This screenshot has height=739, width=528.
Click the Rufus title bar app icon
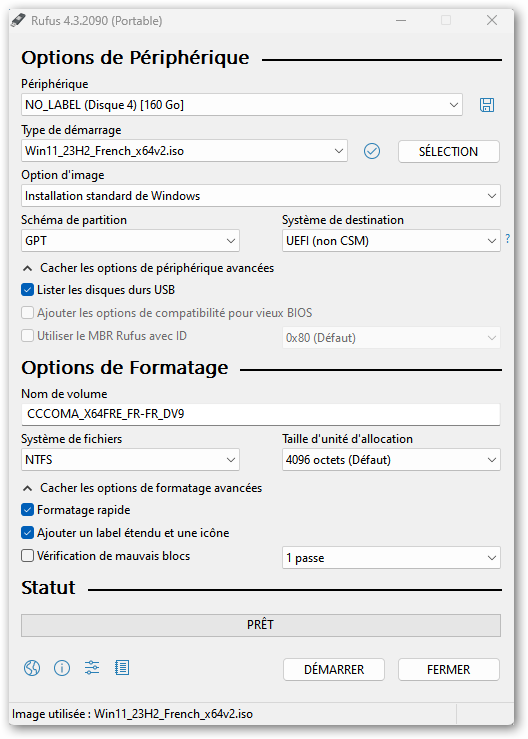18,21
